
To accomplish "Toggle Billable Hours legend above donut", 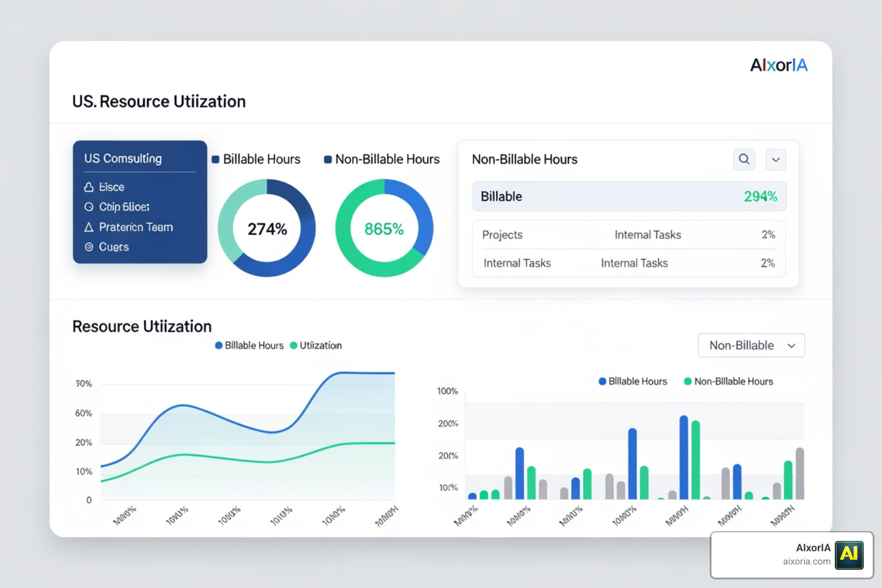I will click(256, 159).
